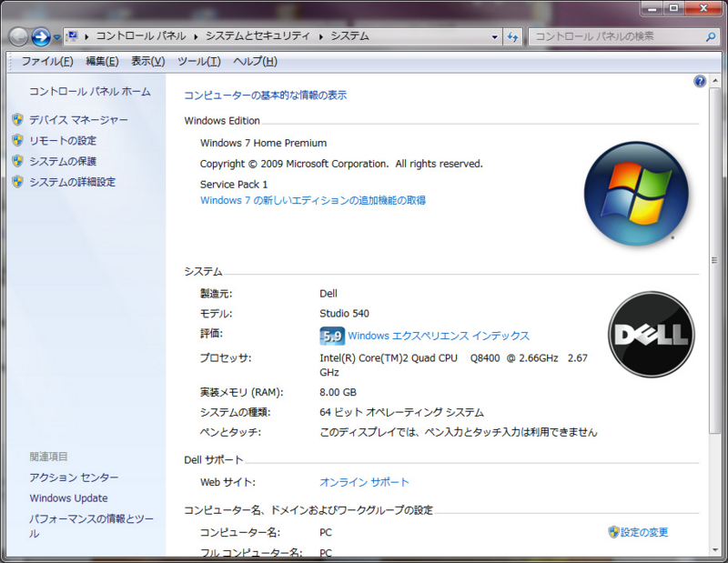Open the 編集(E) menu

[x=102, y=61]
